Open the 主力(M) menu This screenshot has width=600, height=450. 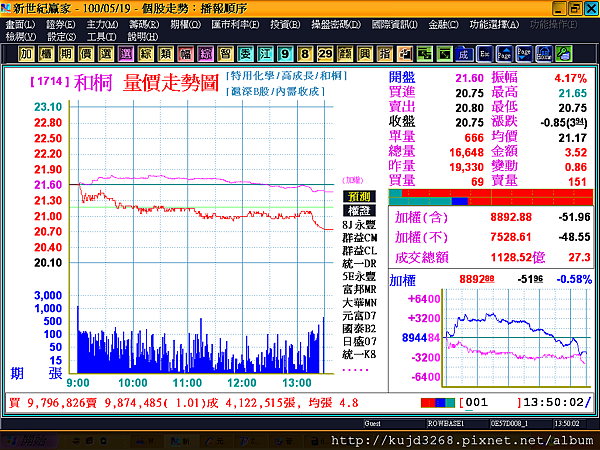point(102,25)
